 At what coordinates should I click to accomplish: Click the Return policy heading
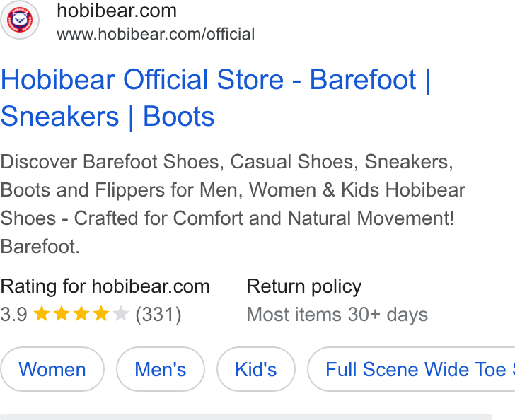click(x=303, y=286)
